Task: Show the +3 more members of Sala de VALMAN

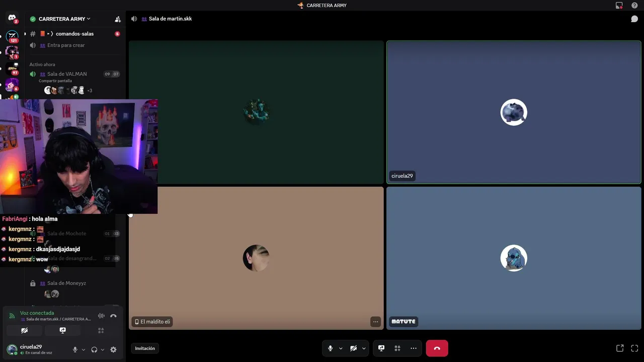Action: click(90, 90)
